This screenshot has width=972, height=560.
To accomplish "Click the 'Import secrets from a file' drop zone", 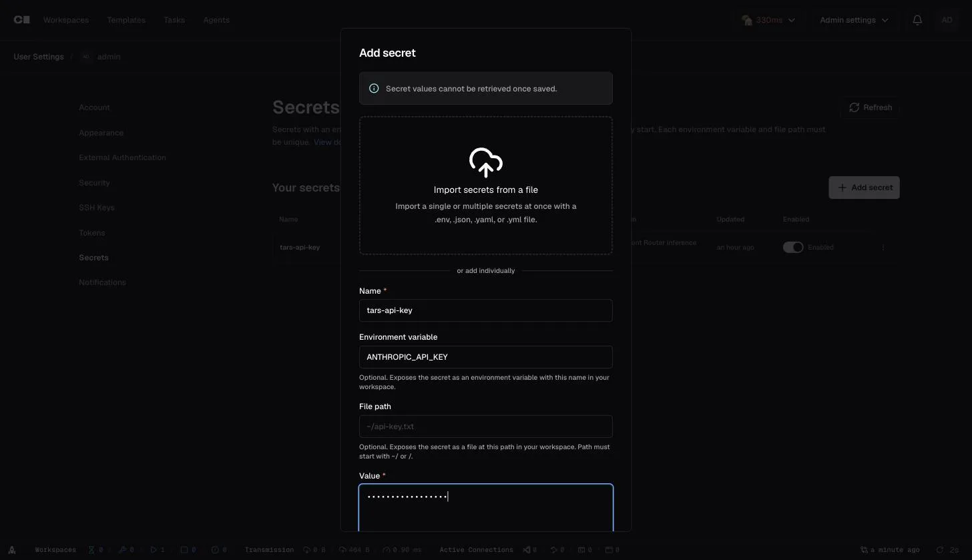I will point(486,186).
